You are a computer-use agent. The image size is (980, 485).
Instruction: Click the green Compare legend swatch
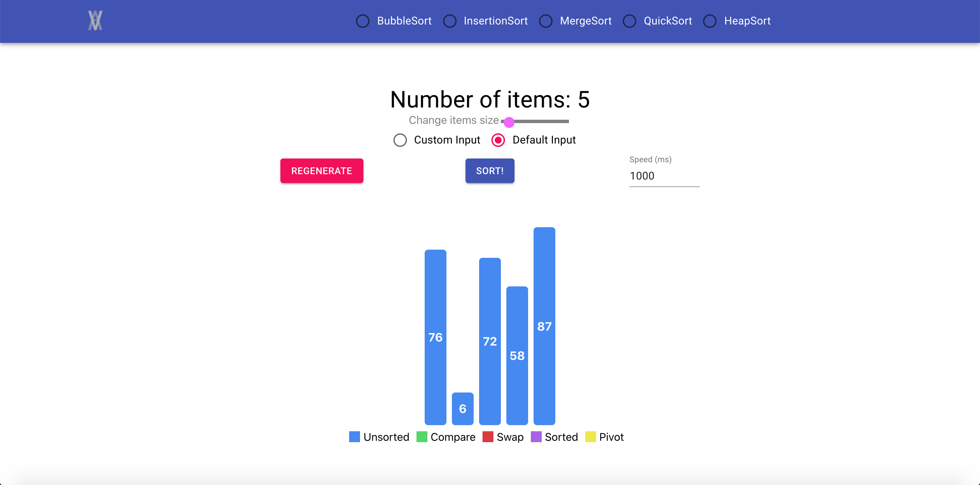(x=422, y=437)
